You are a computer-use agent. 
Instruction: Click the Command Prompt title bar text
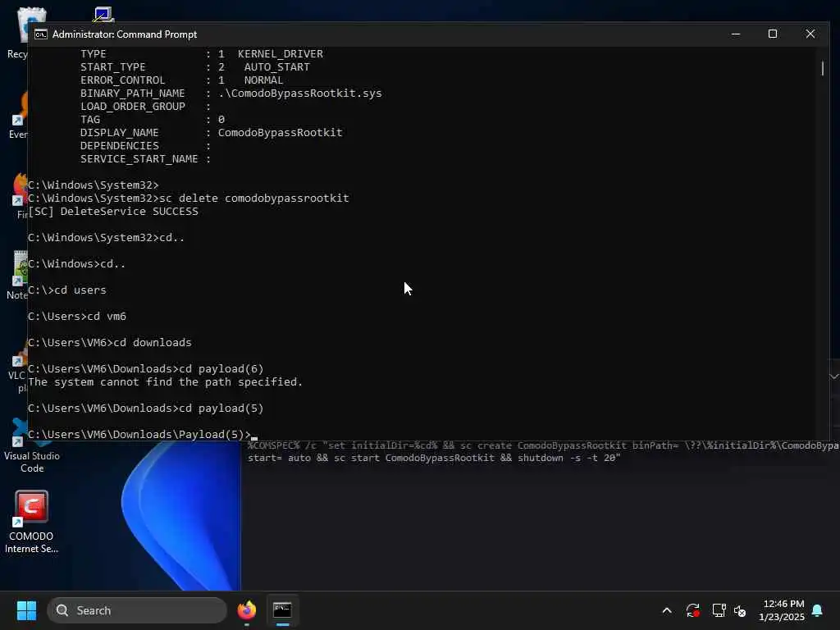(125, 34)
